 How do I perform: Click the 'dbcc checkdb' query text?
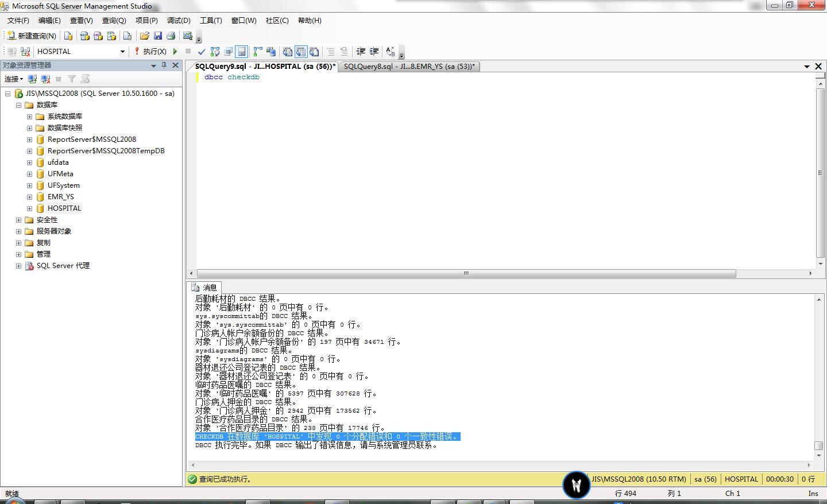[x=232, y=77]
